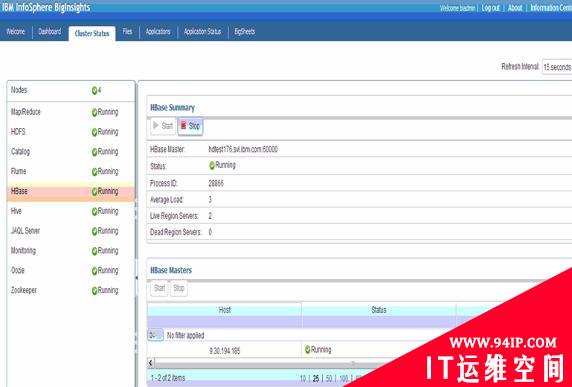Open the About link

click(x=515, y=8)
